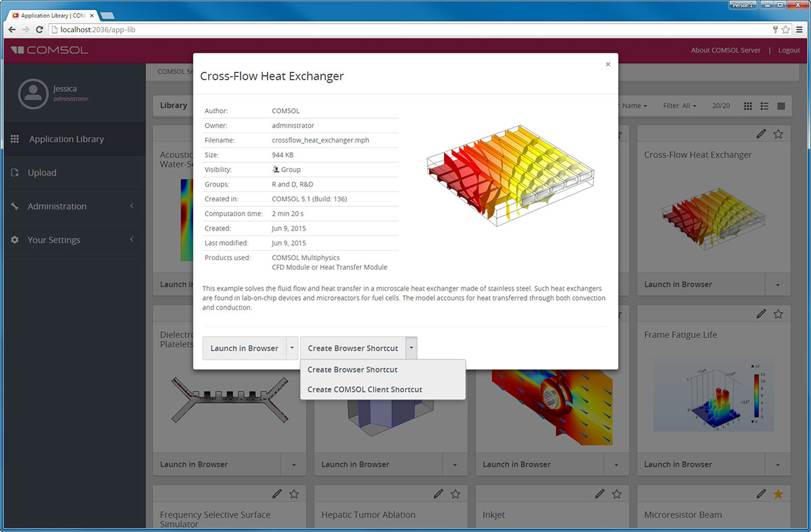Select Create Browser Shortcut from dropdown menu
The image size is (811, 532).
point(353,370)
